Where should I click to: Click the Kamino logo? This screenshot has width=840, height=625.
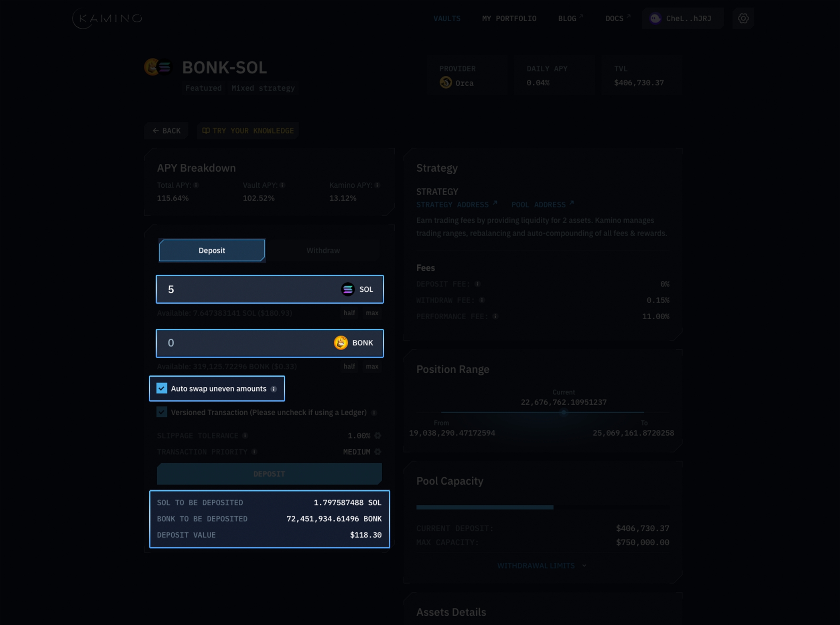click(x=106, y=18)
